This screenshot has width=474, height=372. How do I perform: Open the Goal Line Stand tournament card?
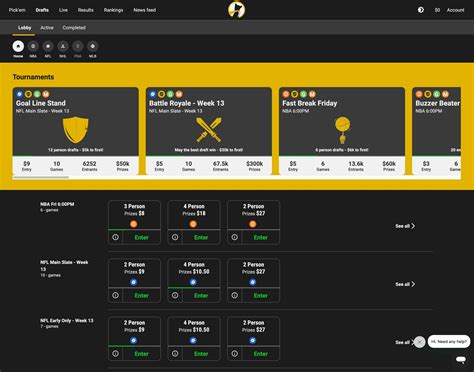pyautogui.click(x=76, y=131)
